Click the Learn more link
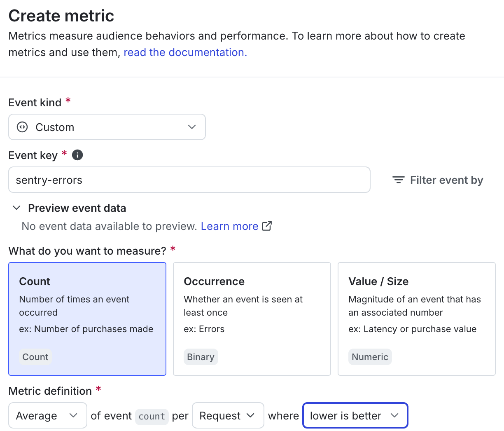 coord(229,226)
